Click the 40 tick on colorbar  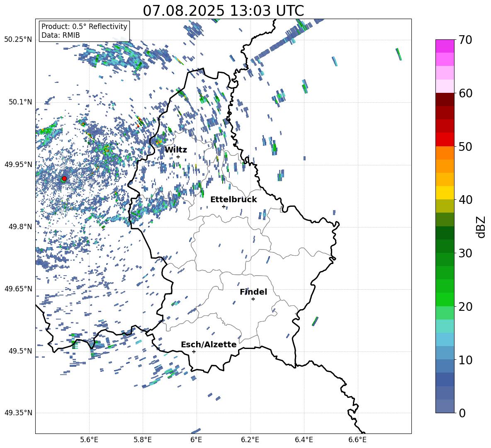point(465,200)
